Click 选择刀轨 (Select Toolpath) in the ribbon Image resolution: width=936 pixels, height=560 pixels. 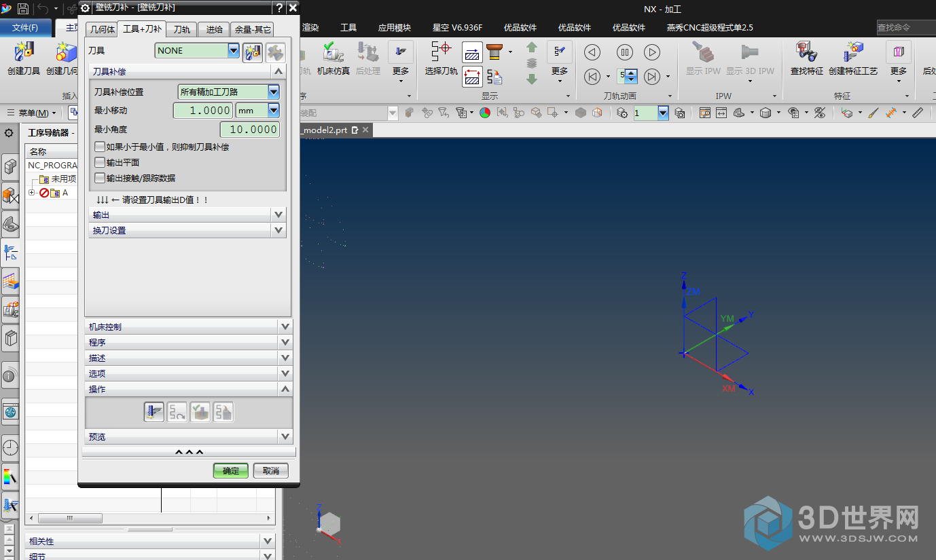[442, 58]
